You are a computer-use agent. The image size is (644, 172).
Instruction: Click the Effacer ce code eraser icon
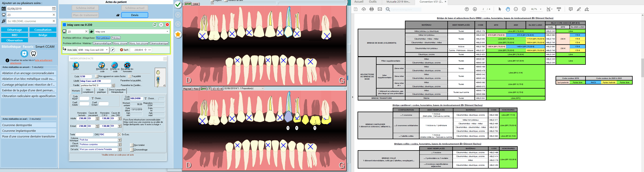[x=114, y=65]
